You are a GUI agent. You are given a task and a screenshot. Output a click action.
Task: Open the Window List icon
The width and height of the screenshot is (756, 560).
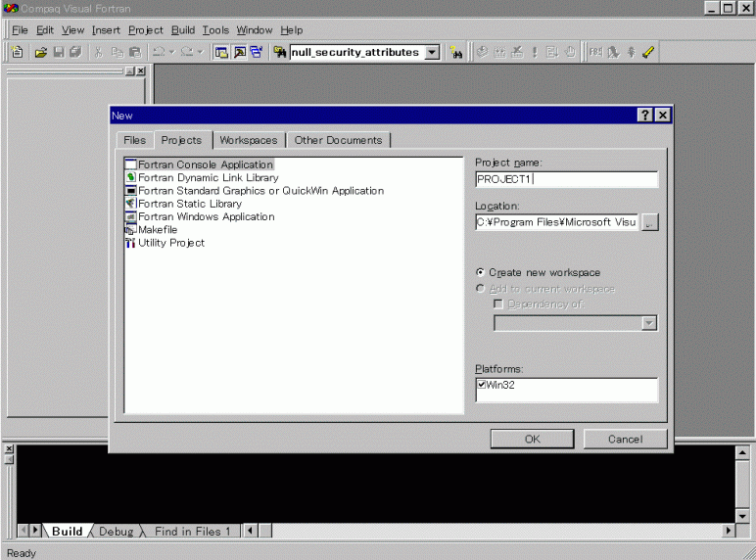pyautogui.click(x=257, y=52)
